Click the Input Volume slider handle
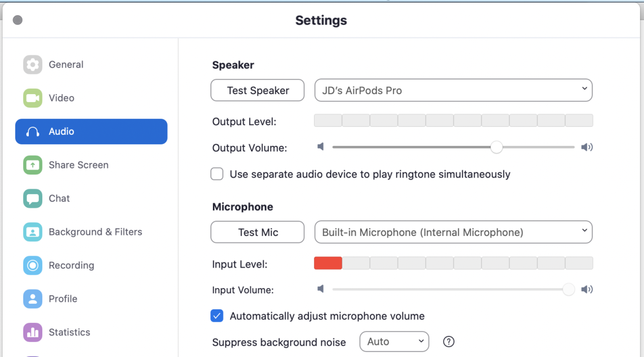The width and height of the screenshot is (644, 357). (x=568, y=289)
